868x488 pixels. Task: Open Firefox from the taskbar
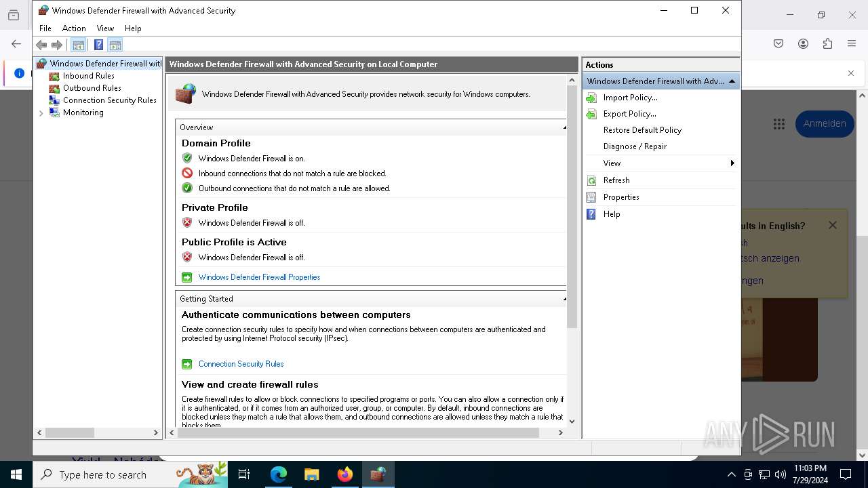tap(345, 474)
